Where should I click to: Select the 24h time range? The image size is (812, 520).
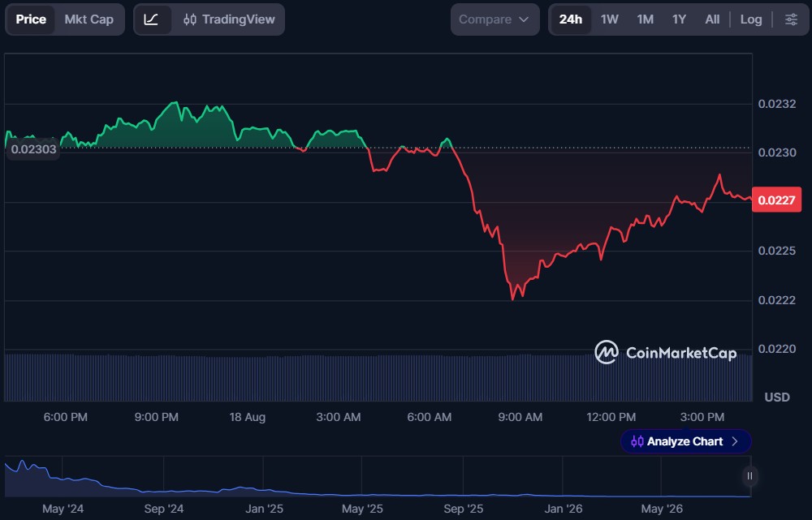point(571,19)
